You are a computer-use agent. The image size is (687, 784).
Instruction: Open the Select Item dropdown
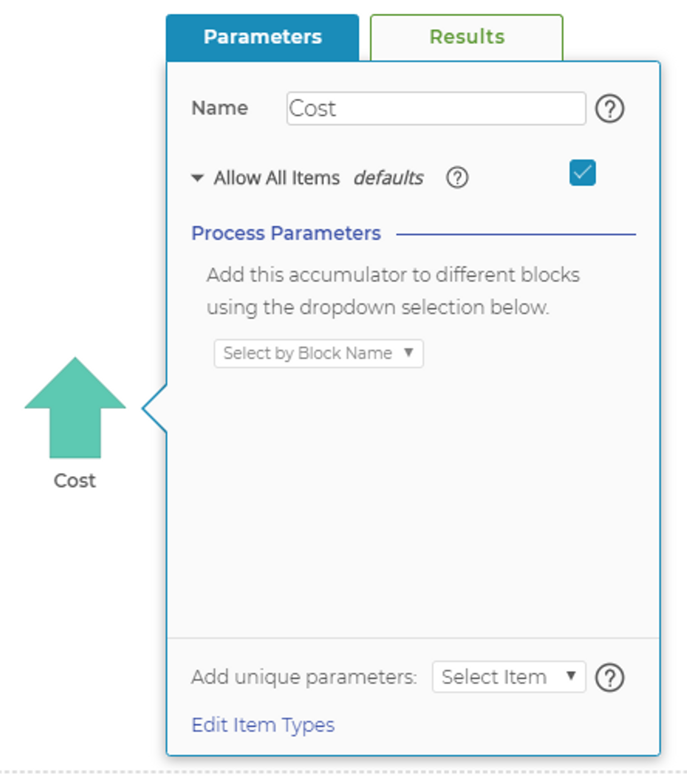[x=508, y=677]
